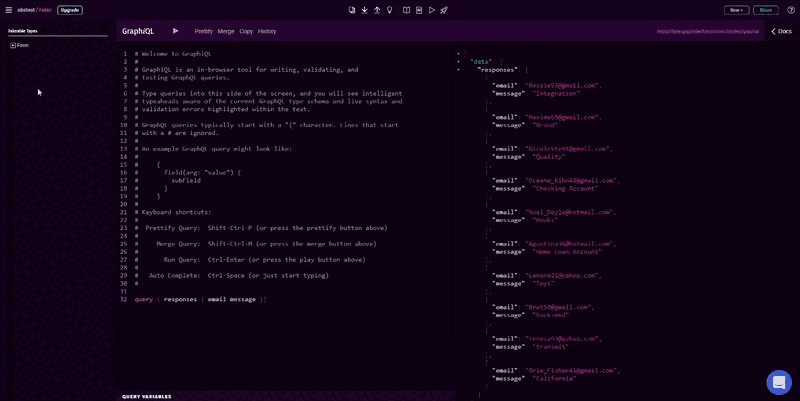Click Prettify in GraphiQL toolbar
This screenshot has width=800, height=401.
pos(204,31)
